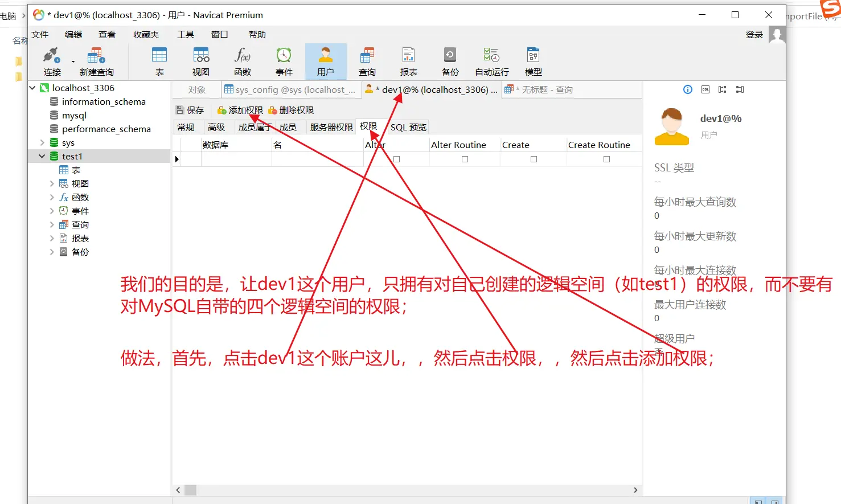Open the 成员属于 sub-tab

point(254,127)
